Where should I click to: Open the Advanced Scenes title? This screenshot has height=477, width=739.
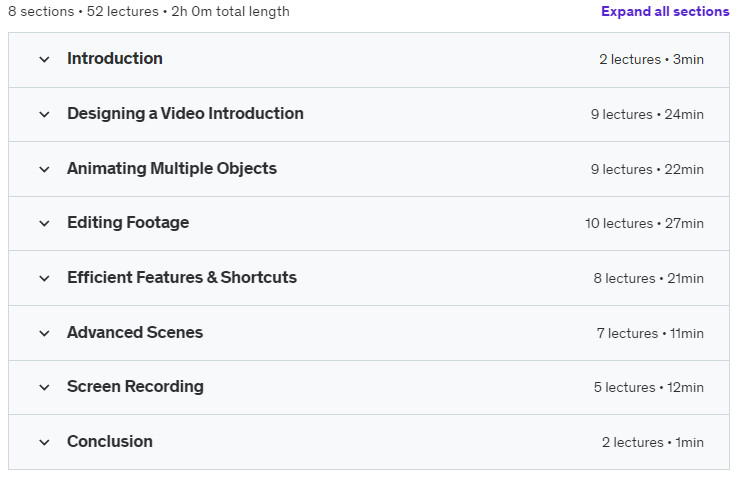[135, 332]
